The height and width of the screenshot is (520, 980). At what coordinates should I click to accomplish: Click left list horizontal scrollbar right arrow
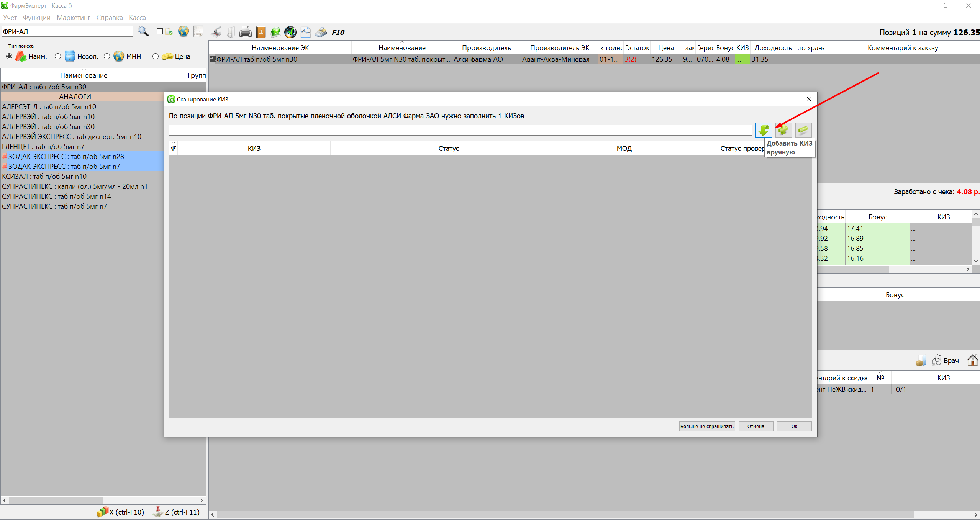click(x=202, y=500)
